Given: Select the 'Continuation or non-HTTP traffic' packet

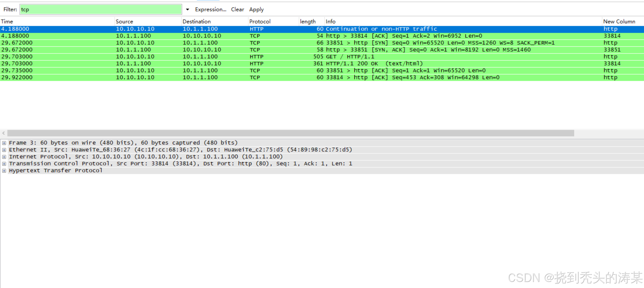Looking at the screenshot, I should click(x=322, y=29).
